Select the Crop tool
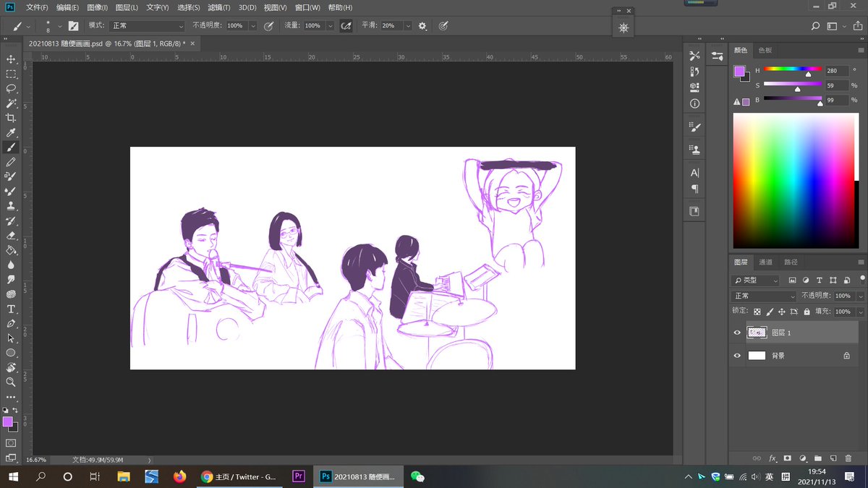868x488 pixels. pos(11,118)
